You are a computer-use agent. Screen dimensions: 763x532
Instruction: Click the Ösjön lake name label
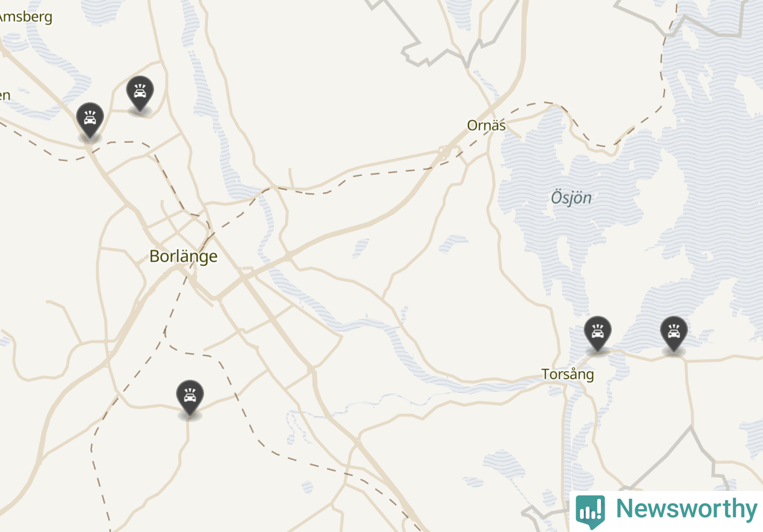pos(571,198)
